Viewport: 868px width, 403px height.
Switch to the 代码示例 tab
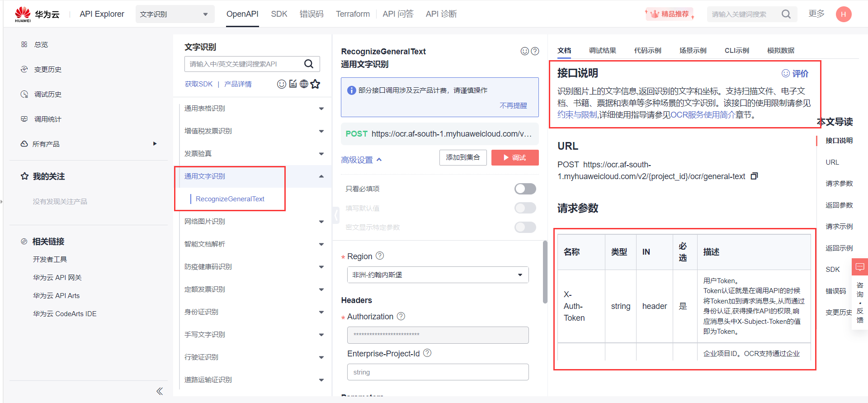(647, 51)
